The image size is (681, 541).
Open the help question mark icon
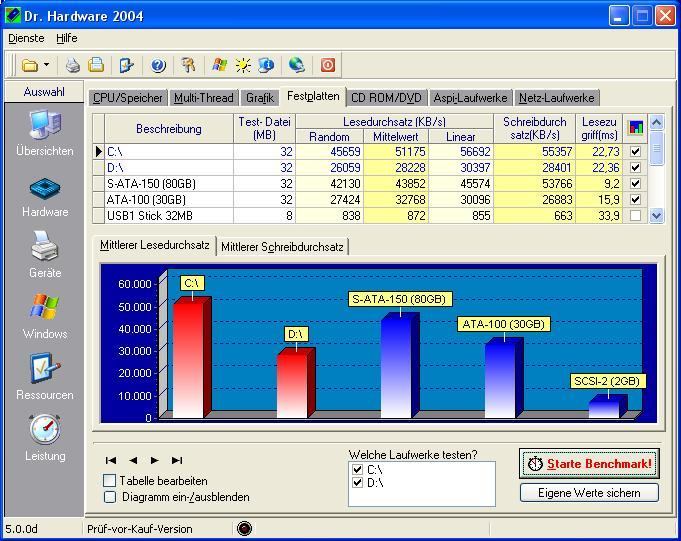tap(158, 66)
